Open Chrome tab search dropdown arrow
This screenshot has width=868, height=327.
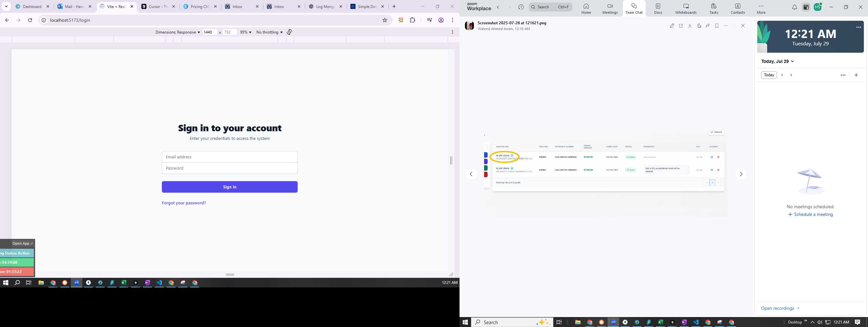(x=6, y=6)
